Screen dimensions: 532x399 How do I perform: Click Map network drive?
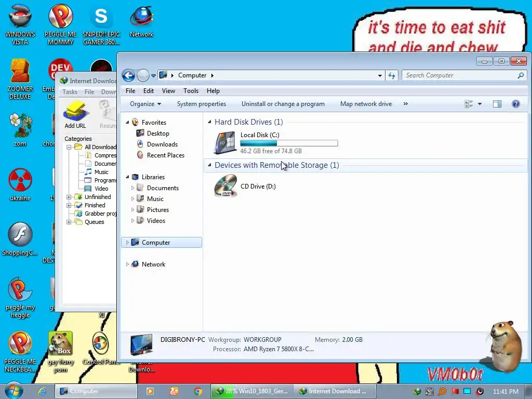(366, 104)
